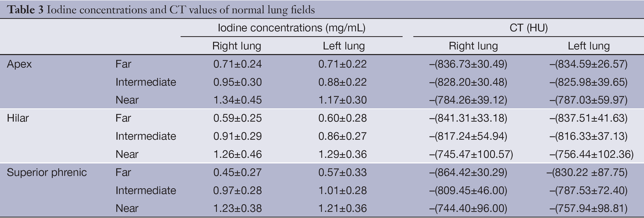Select the Hilar row label
Viewport: 644px width, 218px height.
pyautogui.click(x=18, y=118)
